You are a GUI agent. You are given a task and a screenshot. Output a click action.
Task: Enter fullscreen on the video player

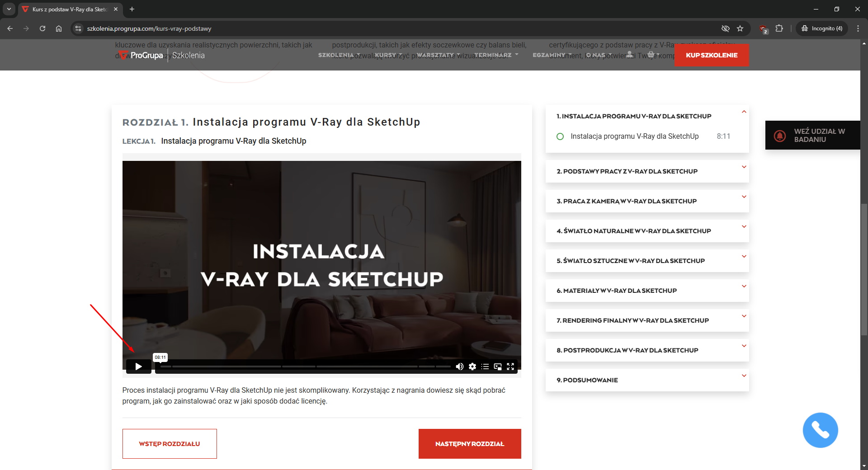click(x=510, y=367)
